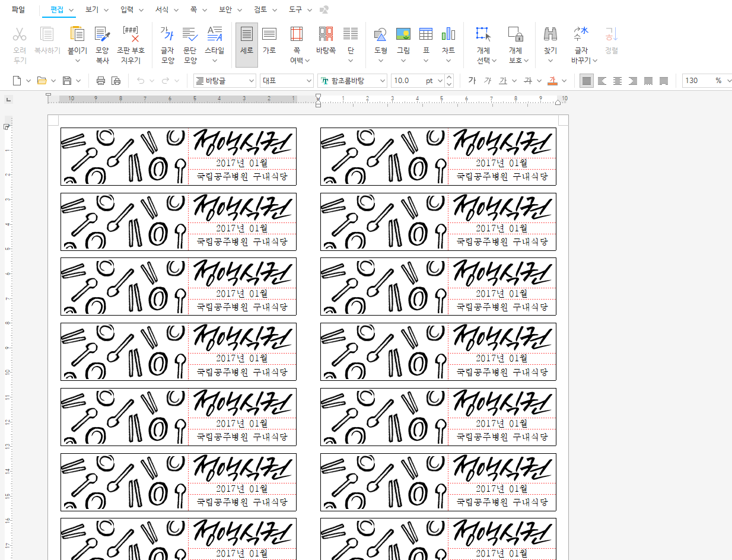Click the print preview icon

click(x=116, y=81)
